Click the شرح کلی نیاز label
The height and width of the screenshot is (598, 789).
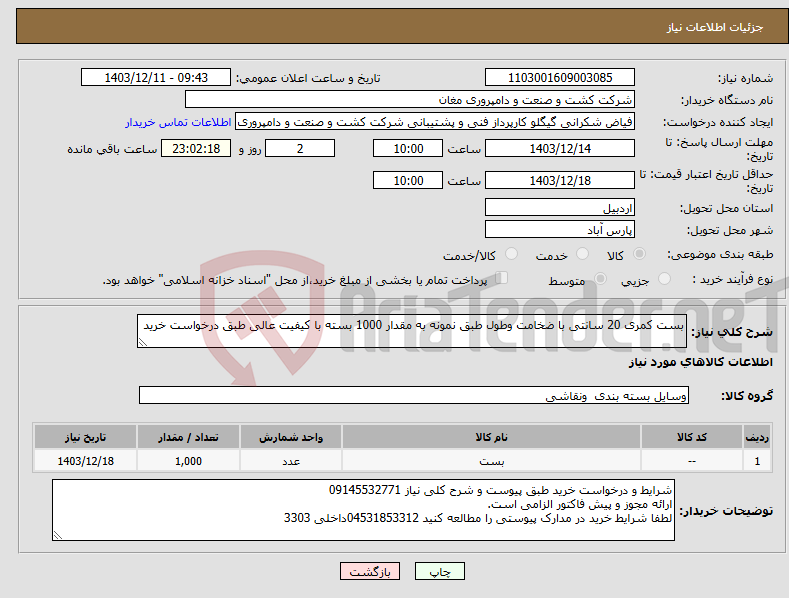732,332
